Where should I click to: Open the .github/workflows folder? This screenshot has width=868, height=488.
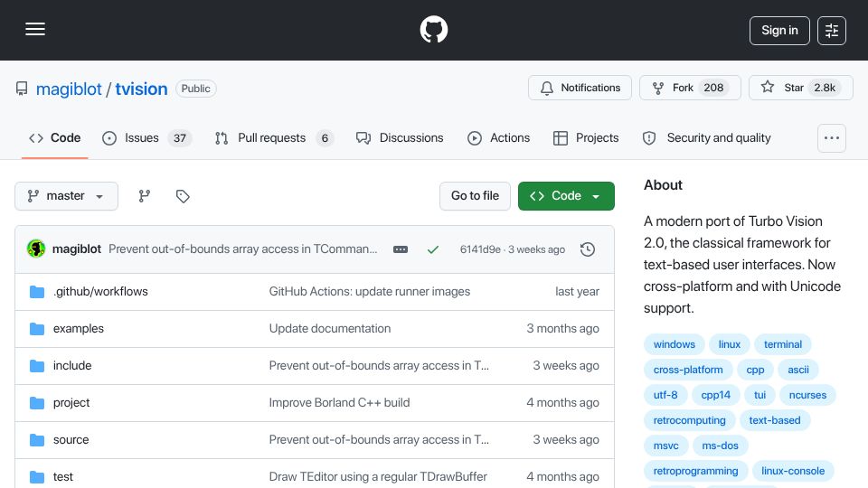tap(100, 292)
